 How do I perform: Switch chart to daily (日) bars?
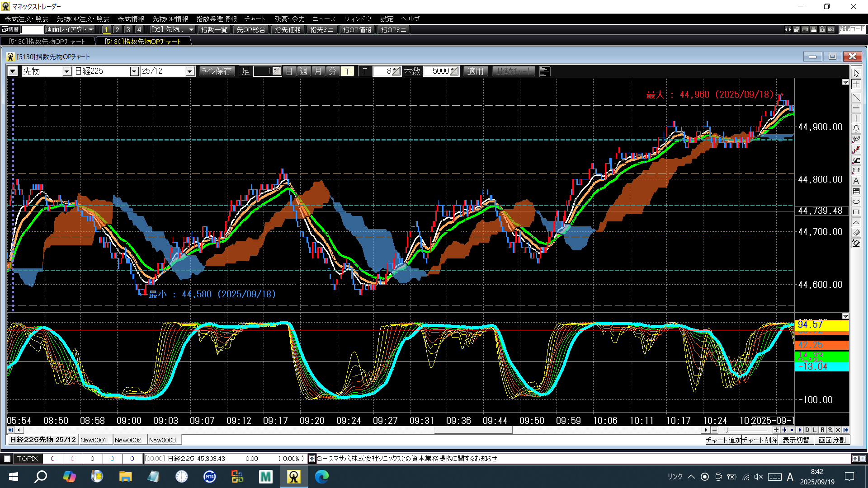tap(289, 71)
